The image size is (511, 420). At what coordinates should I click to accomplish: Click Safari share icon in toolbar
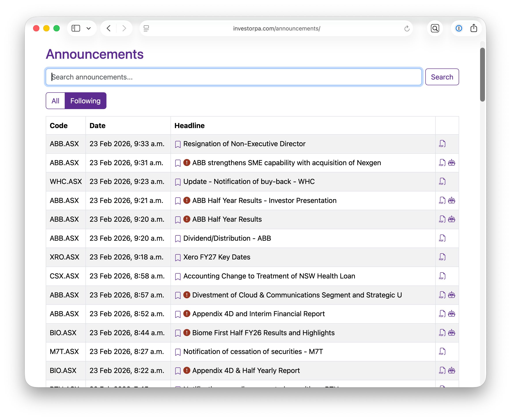(473, 28)
